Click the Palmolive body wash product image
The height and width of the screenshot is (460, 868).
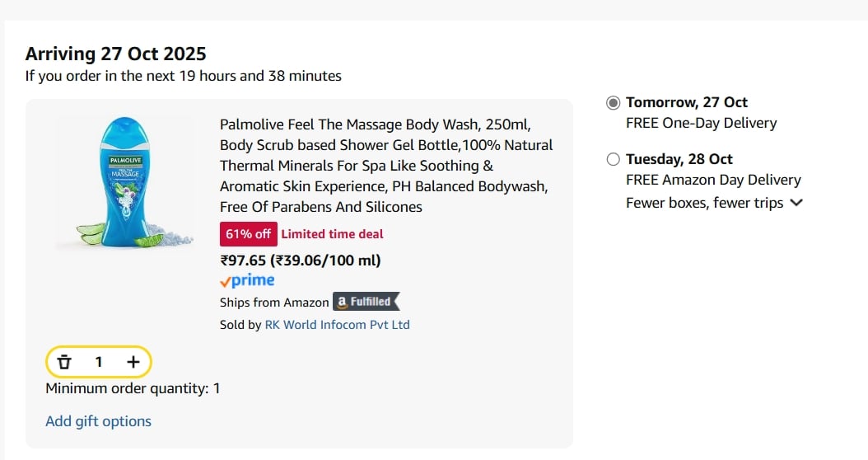124,183
